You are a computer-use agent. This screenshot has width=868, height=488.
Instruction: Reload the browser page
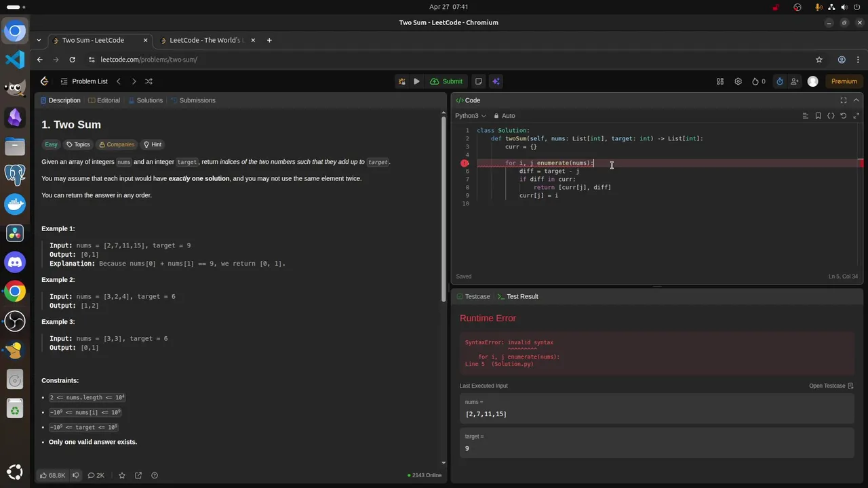(72, 60)
